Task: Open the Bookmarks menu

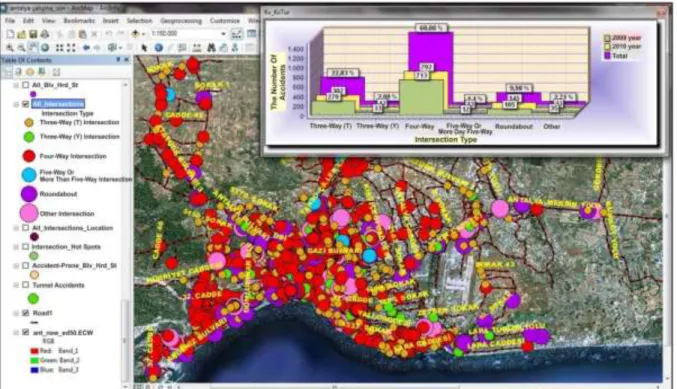Action: 79,20
